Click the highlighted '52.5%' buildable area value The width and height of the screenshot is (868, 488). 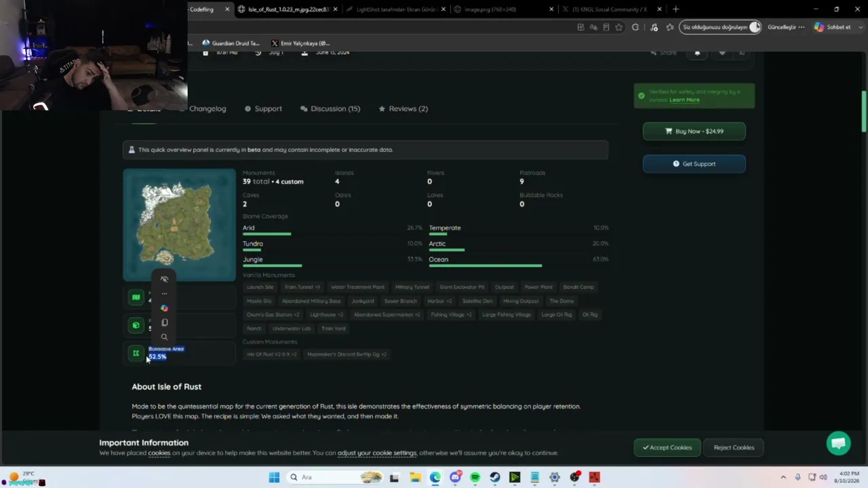click(157, 357)
